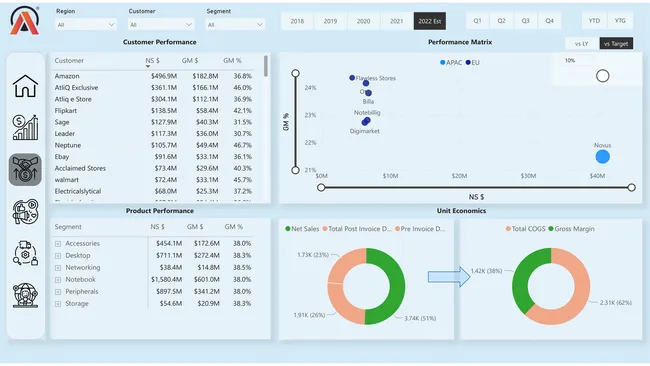
Task: Expand the Storage segment row
Action: 58,304
